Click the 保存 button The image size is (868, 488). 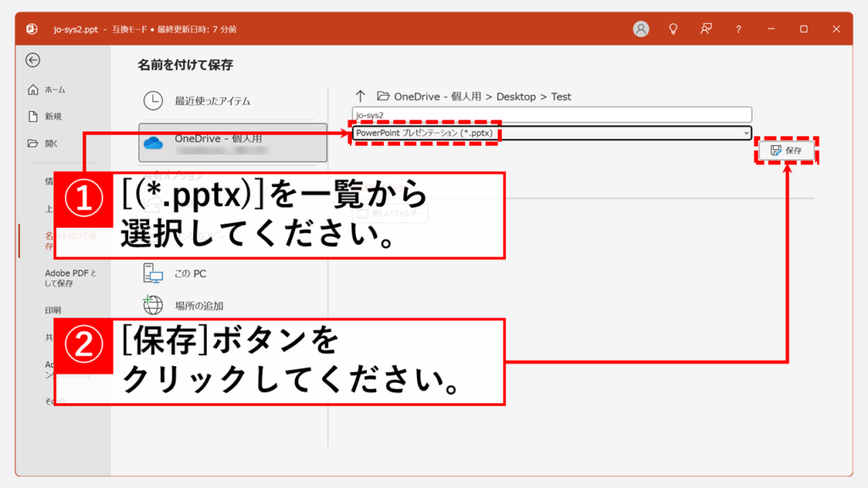pos(786,151)
